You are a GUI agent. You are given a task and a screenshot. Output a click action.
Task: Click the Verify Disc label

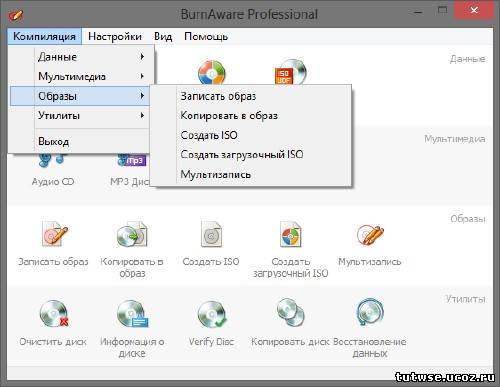point(211,342)
